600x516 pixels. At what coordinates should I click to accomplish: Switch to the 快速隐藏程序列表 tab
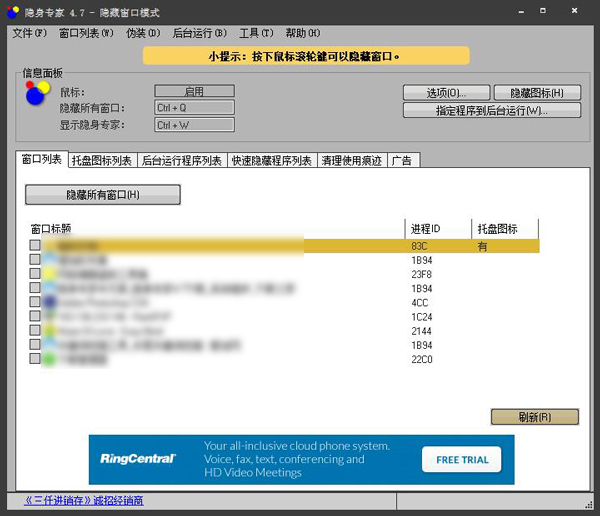click(x=272, y=160)
